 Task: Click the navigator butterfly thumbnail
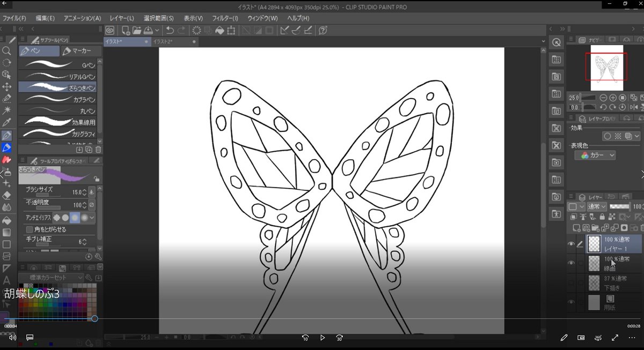[606, 67]
